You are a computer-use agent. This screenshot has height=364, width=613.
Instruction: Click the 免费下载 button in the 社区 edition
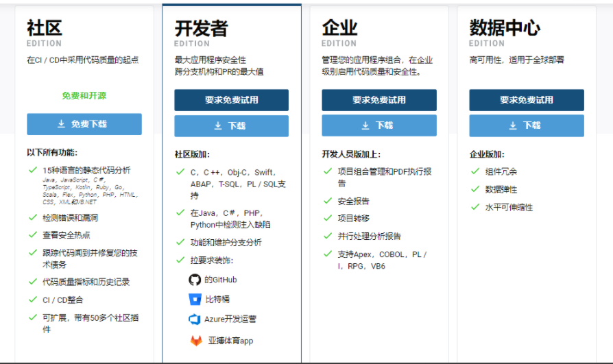[84, 124]
